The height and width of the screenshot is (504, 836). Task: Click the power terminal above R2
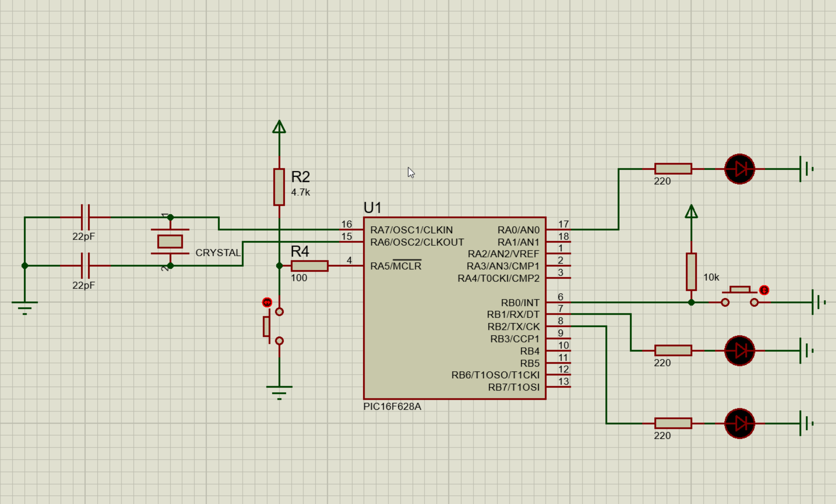(279, 127)
